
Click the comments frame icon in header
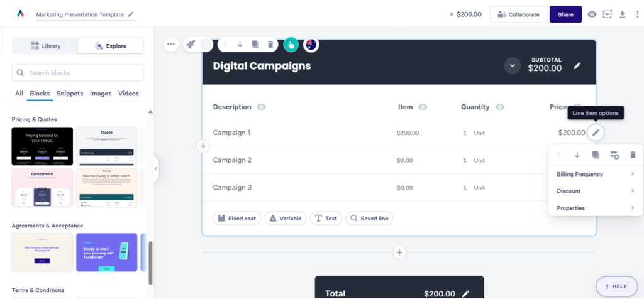pyautogui.click(x=607, y=14)
